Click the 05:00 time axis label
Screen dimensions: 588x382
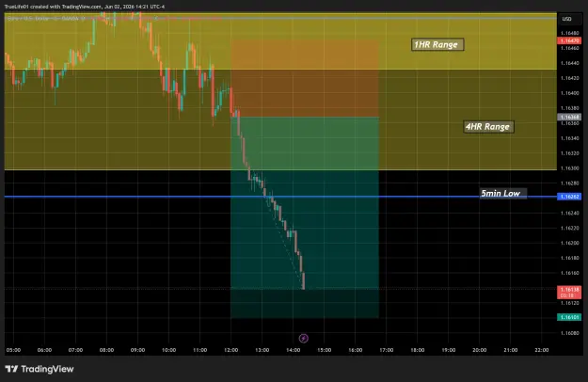click(x=13, y=350)
